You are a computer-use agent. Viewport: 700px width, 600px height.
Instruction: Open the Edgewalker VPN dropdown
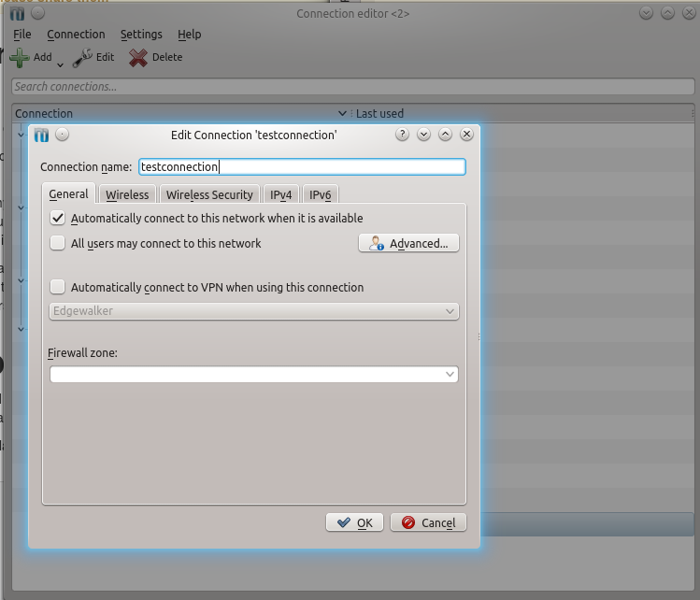tap(254, 311)
